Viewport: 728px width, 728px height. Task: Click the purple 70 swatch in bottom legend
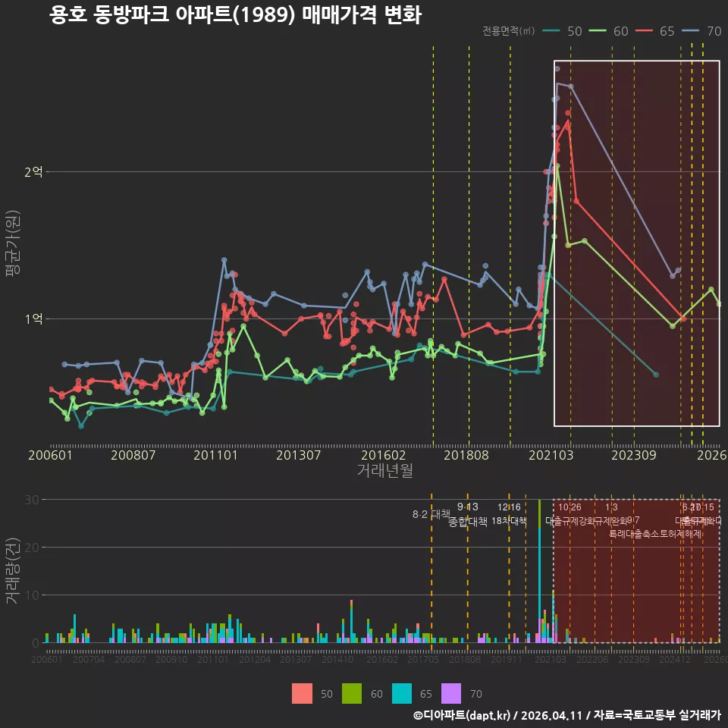451,694
